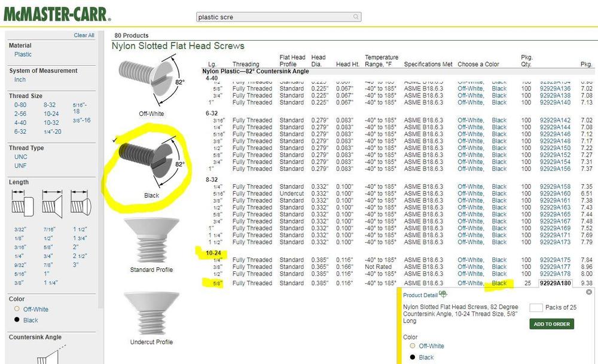The height and width of the screenshot is (364, 598).
Task: Select UNF thread type
Action: click(20, 166)
